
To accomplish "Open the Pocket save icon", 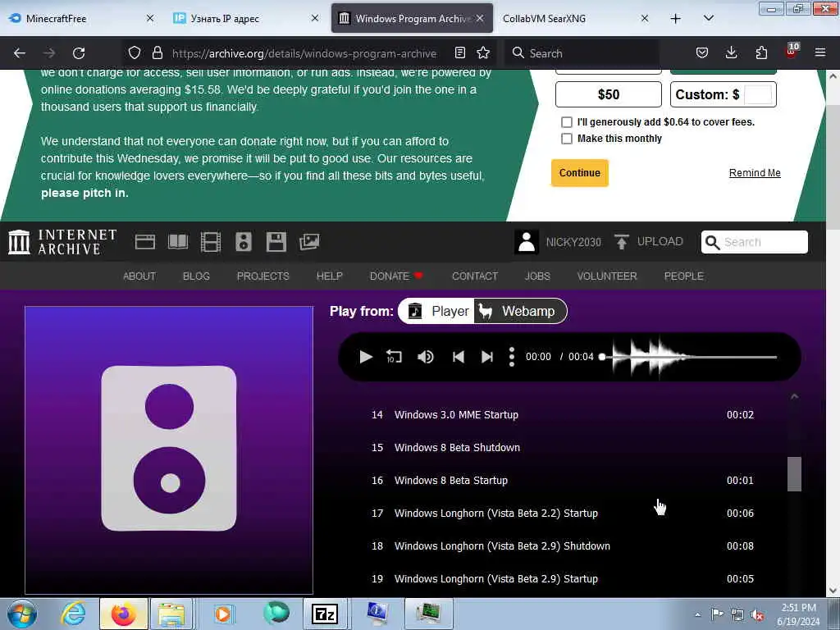I will tap(702, 52).
